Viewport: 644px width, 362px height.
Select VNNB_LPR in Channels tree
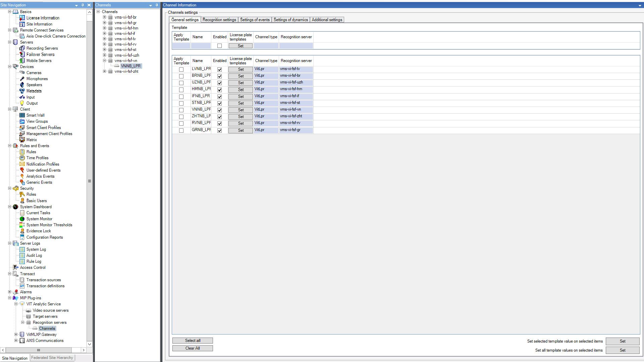pos(130,66)
